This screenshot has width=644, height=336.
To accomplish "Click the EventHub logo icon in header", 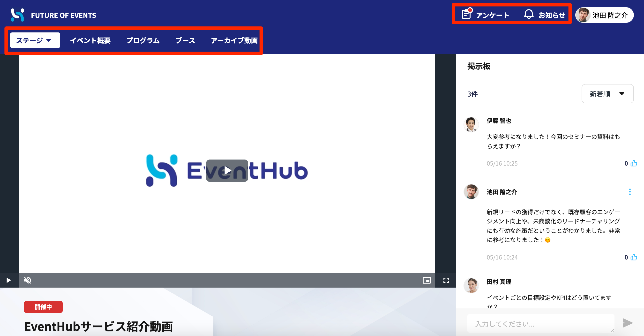I will pos(17,15).
